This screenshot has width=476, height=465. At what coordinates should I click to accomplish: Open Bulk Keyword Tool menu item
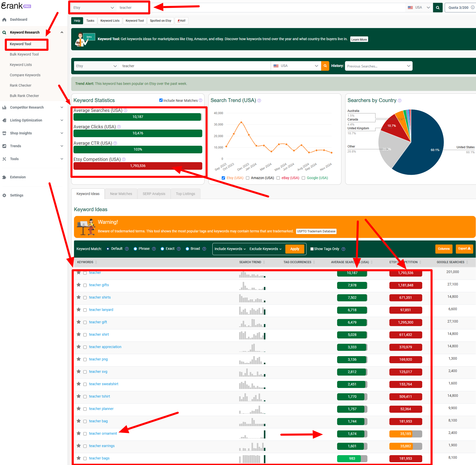coord(24,54)
